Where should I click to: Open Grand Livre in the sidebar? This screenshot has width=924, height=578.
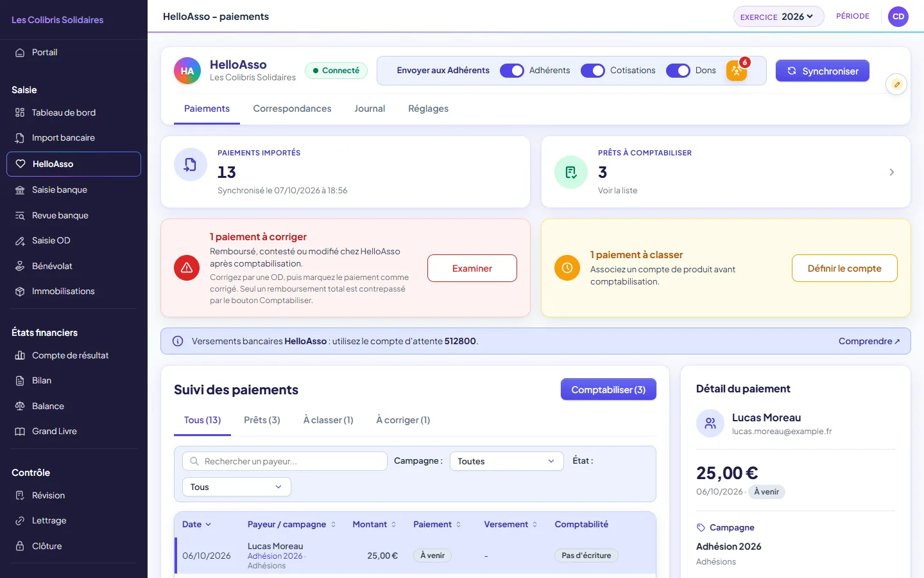(x=74, y=432)
